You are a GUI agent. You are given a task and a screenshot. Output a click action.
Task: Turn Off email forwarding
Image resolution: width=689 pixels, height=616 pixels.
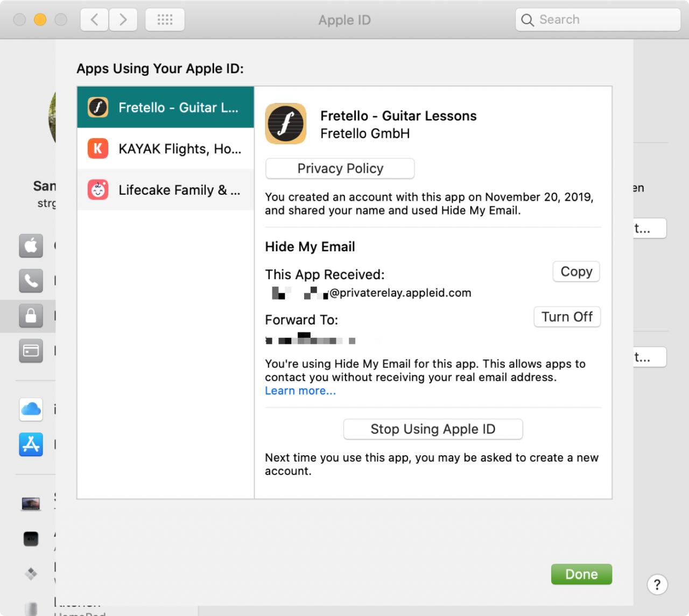click(567, 317)
